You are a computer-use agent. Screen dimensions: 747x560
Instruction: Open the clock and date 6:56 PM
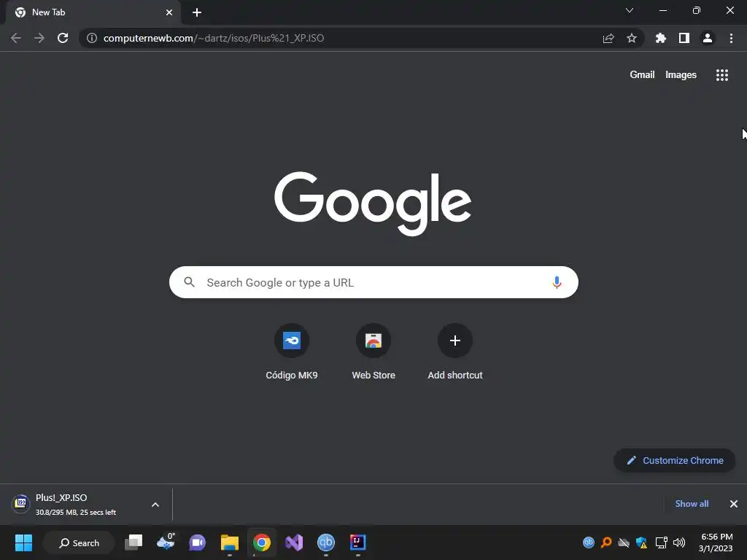(716, 542)
